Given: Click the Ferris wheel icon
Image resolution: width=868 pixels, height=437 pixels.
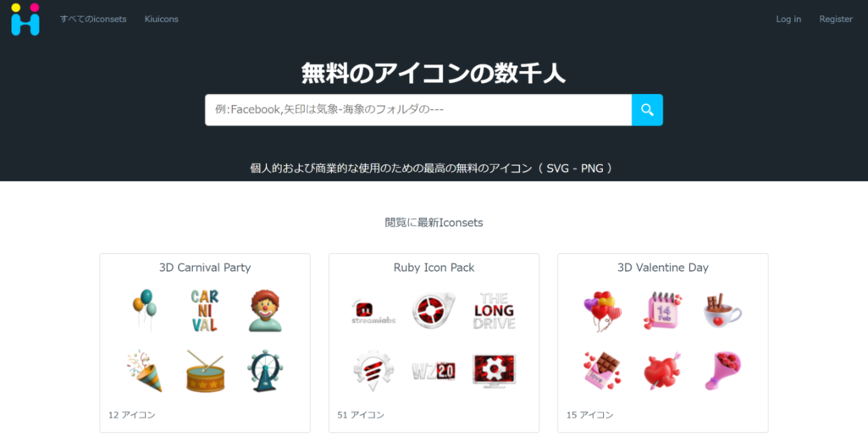Looking at the screenshot, I should (265, 371).
